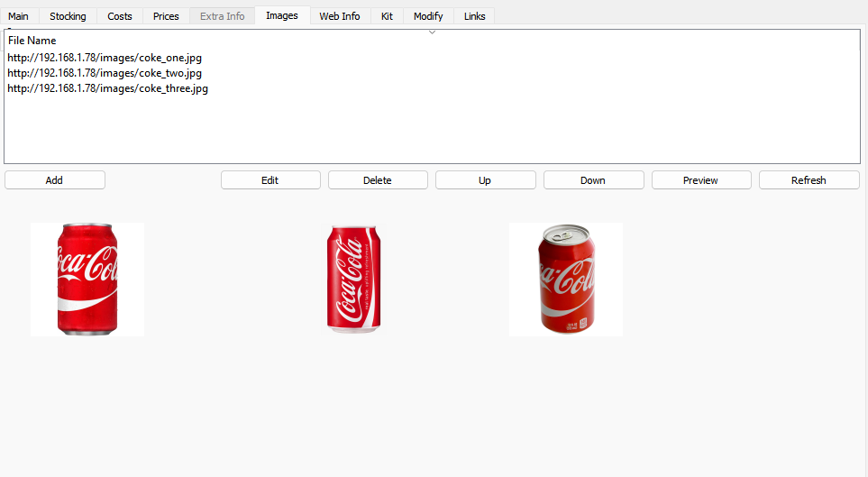This screenshot has width=868, height=477.
Task: Move selected image Down
Action: (593, 180)
